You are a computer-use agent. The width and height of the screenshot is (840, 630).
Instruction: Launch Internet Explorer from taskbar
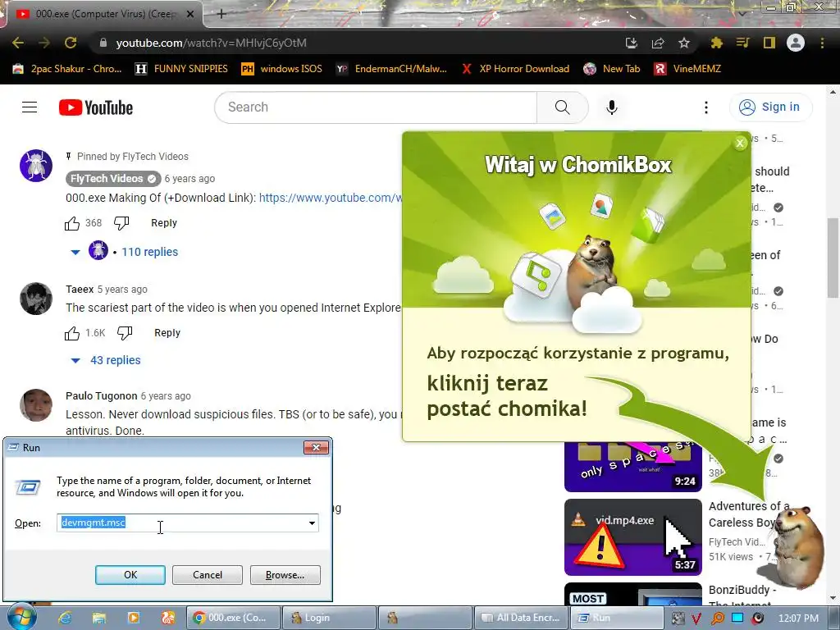65,619
